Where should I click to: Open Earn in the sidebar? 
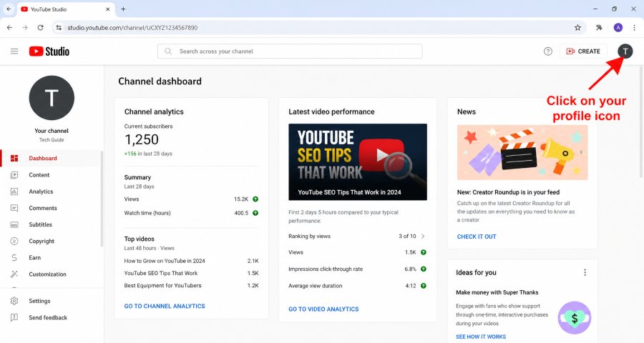coord(50,258)
